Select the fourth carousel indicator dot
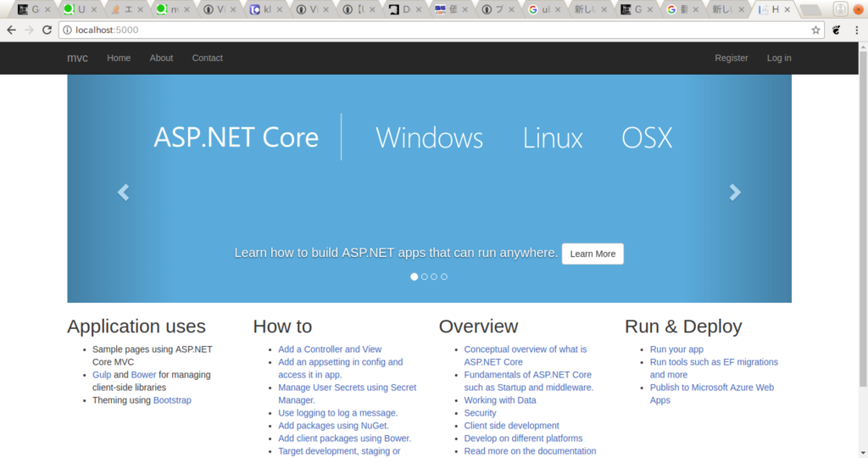This screenshot has width=868, height=458. tap(444, 276)
